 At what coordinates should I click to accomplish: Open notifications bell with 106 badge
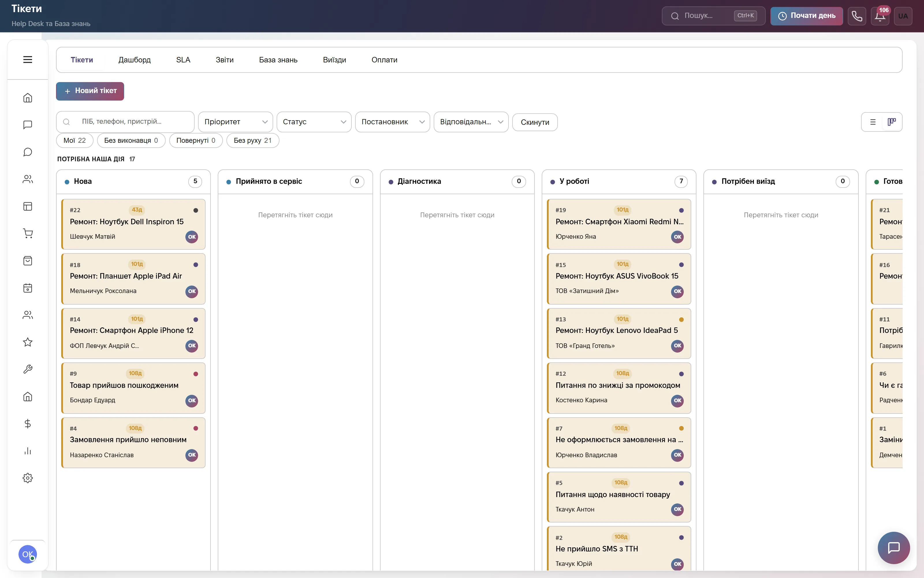[x=880, y=16]
